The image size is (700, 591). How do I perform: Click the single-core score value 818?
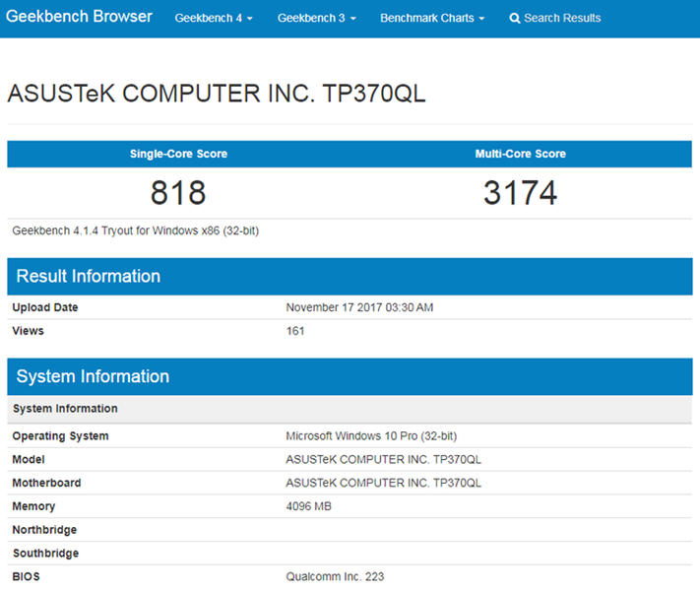pyautogui.click(x=178, y=193)
